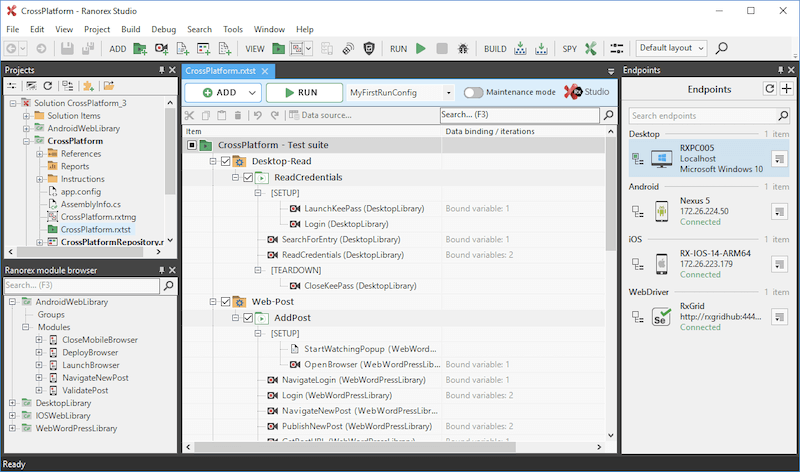Click the test suite vertical scrollbar
This screenshot has width=800, height=472.
pos(610,194)
